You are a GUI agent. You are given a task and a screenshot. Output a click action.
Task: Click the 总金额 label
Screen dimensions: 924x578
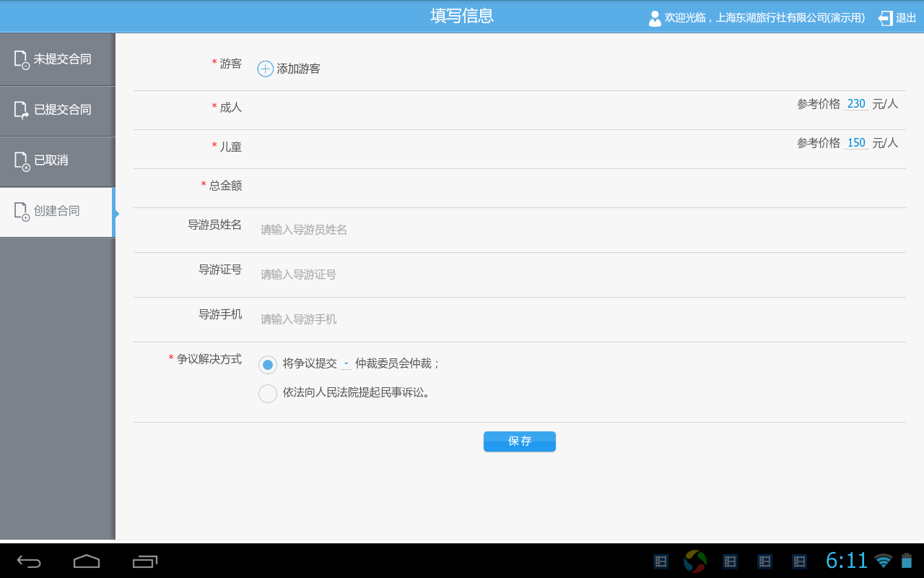[226, 186]
